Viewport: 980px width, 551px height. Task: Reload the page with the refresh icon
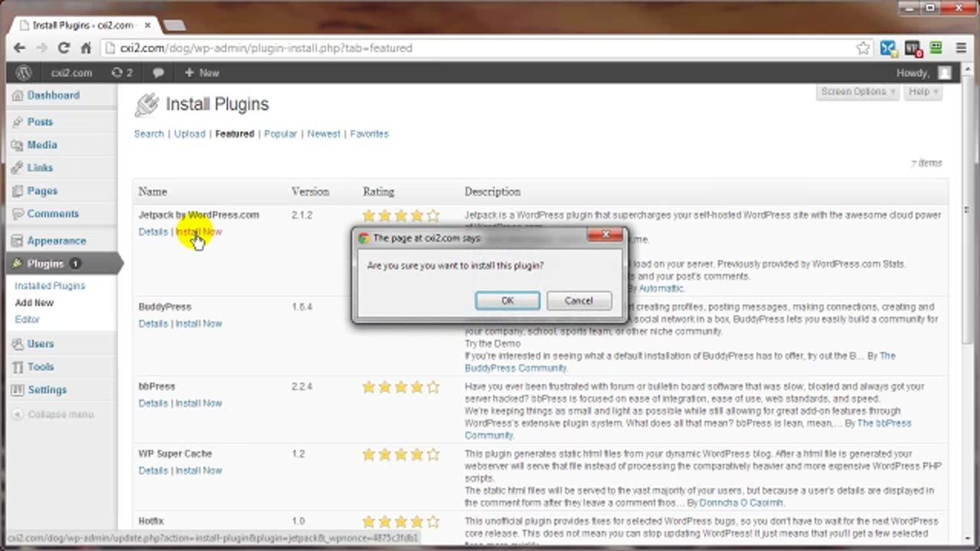click(64, 47)
